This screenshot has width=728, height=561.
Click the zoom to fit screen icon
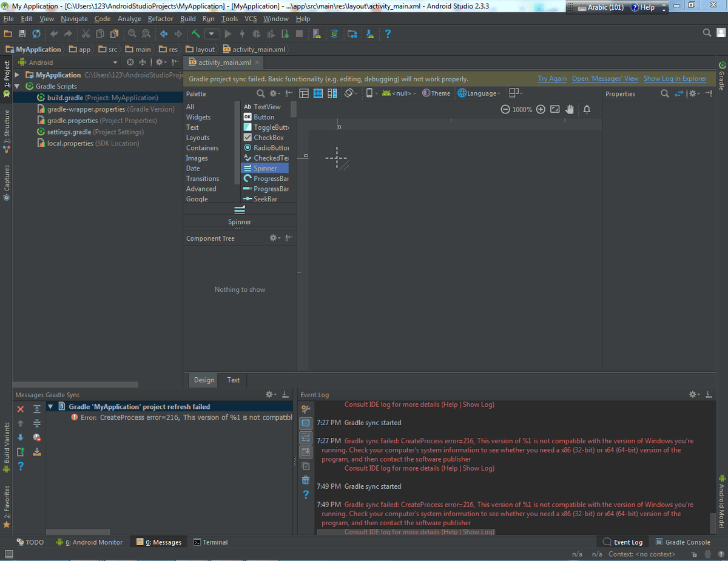coord(555,109)
